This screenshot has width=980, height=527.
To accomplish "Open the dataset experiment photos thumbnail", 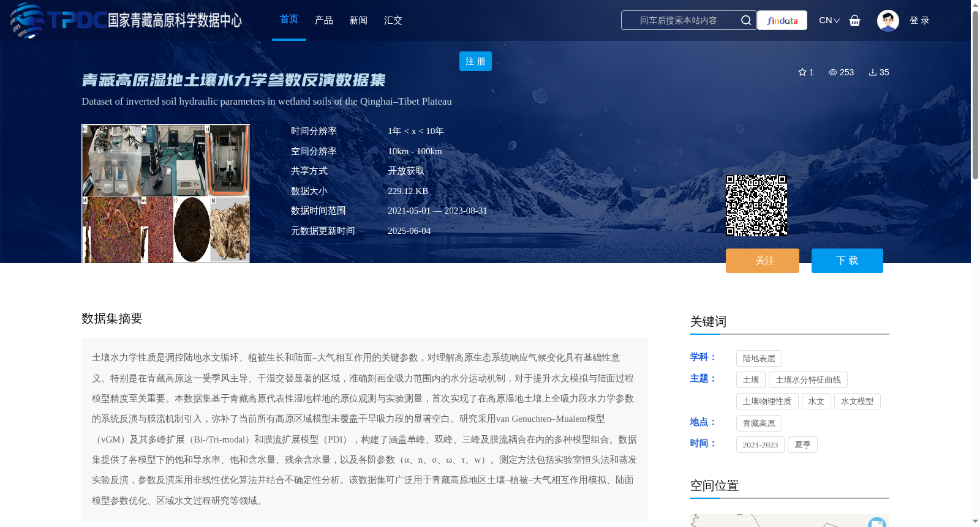I will [165, 194].
